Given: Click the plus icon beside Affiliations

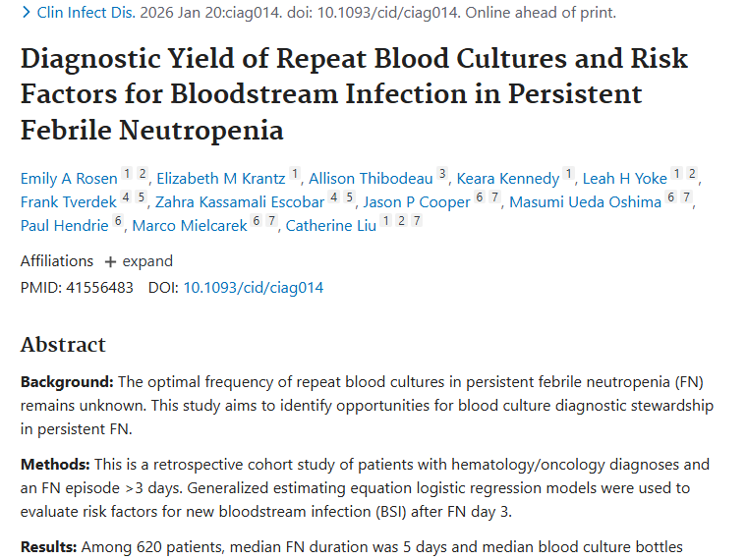Looking at the screenshot, I should 110,261.
